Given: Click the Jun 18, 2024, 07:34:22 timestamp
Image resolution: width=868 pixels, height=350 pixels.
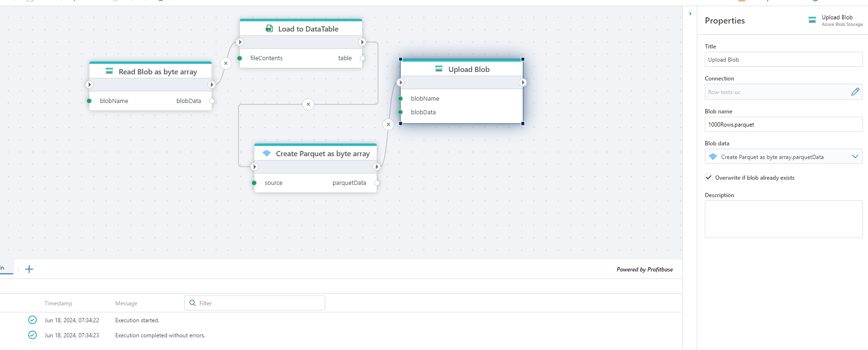Looking at the screenshot, I should coord(72,320).
